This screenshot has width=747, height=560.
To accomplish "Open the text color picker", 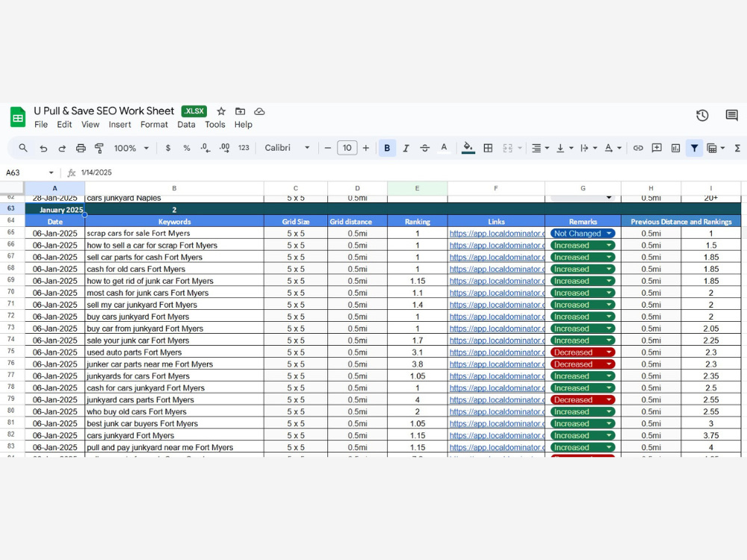I will tap(444, 148).
